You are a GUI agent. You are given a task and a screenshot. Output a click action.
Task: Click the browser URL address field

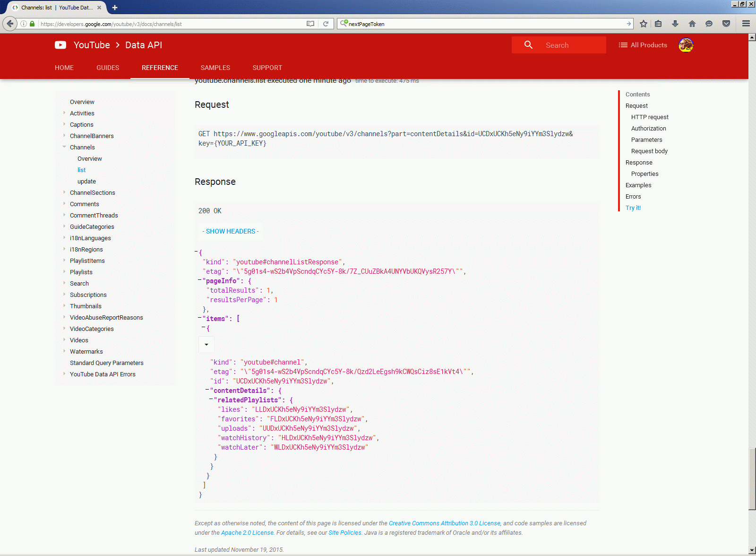[x=170, y=24]
